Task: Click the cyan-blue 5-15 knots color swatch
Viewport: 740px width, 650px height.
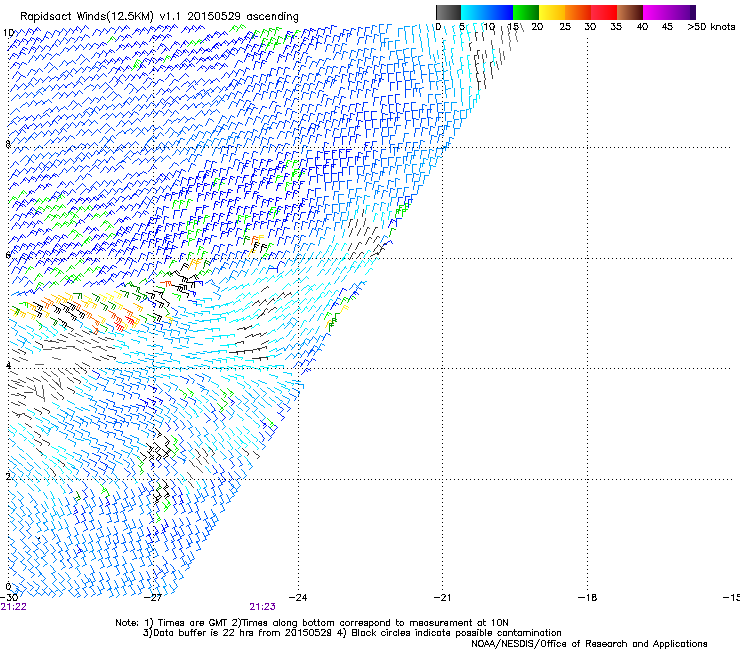Action: (487, 12)
